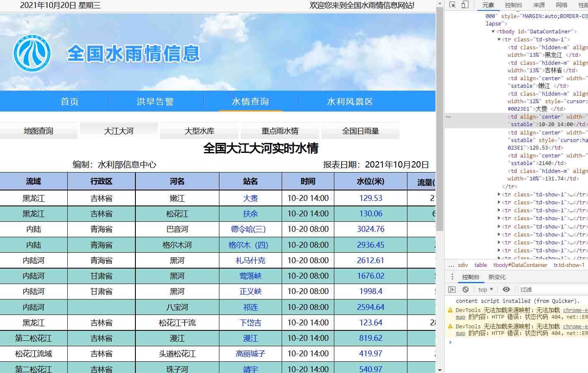The width and height of the screenshot is (588, 373).
Task: Select the 松花江干流 river name cell
Action: coord(177,322)
